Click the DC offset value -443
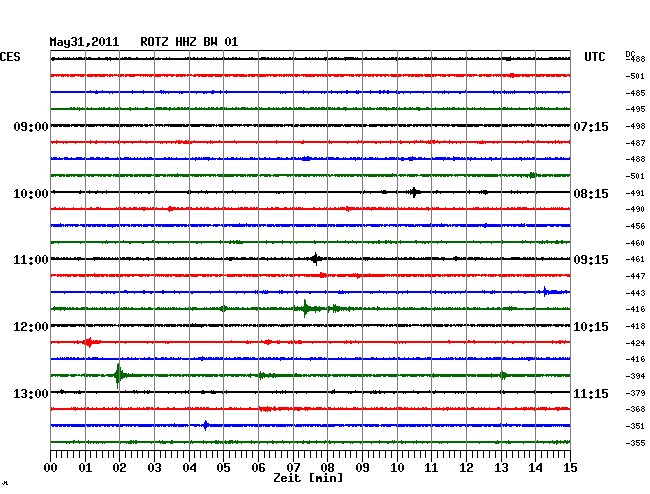The height and width of the screenshot is (494, 650). 635,293
